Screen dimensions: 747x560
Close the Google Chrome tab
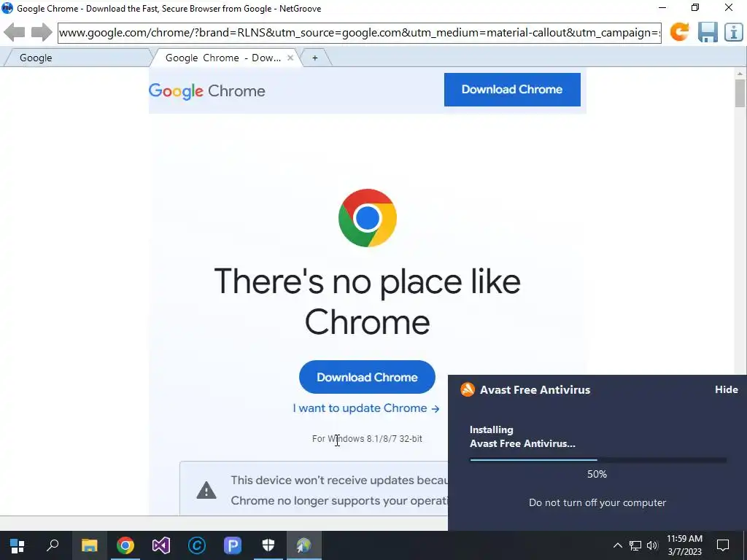(290, 58)
